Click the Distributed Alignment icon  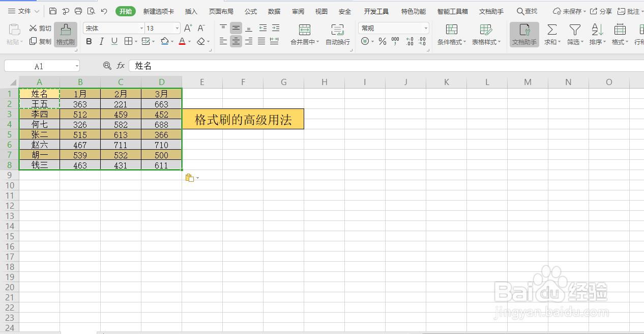point(274,41)
